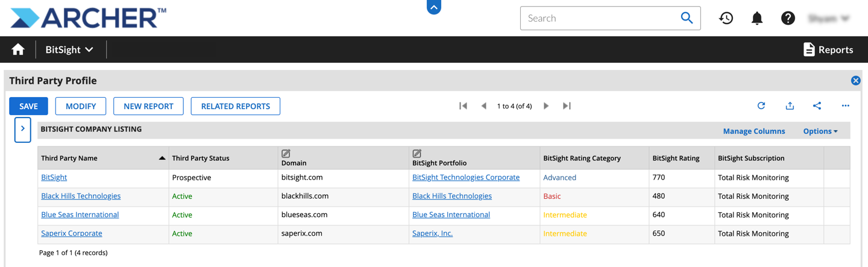Go to the next page arrow
This screenshot has width=868, height=267.
click(x=546, y=105)
